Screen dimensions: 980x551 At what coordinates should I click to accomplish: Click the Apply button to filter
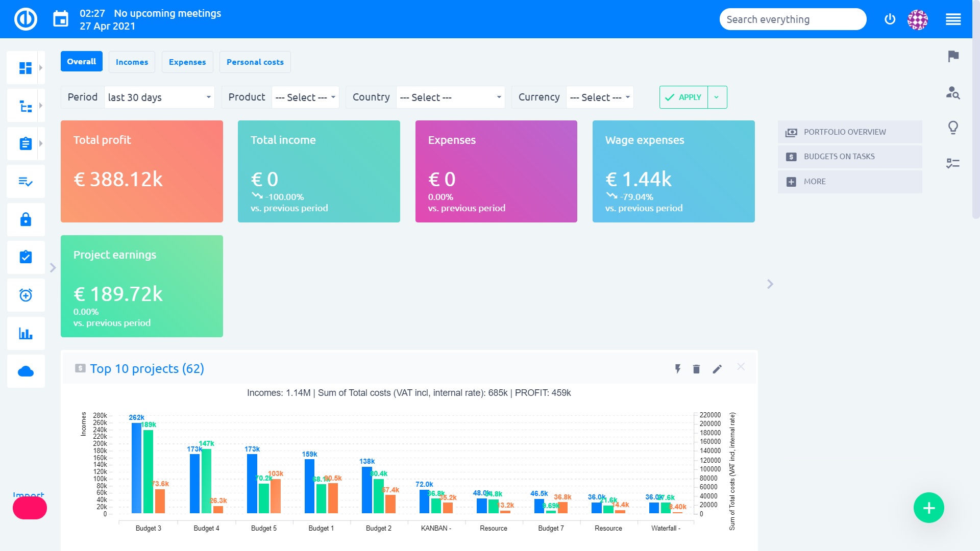point(684,97)
